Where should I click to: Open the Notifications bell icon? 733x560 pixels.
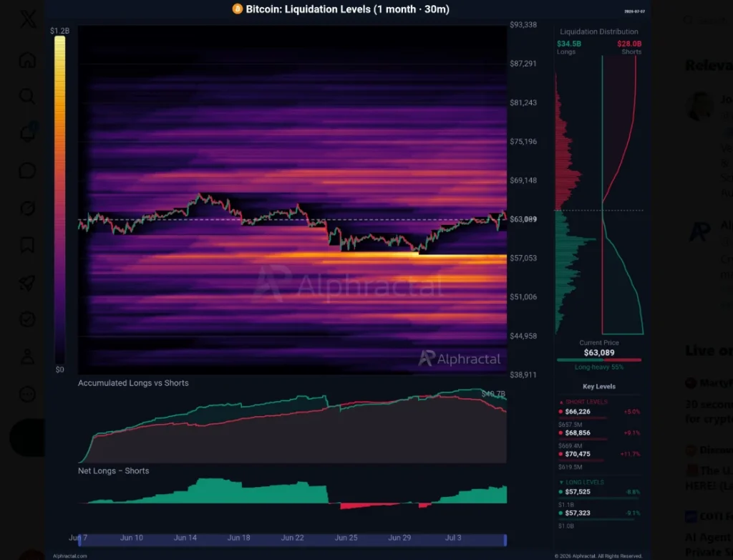[x=28, y=133]
